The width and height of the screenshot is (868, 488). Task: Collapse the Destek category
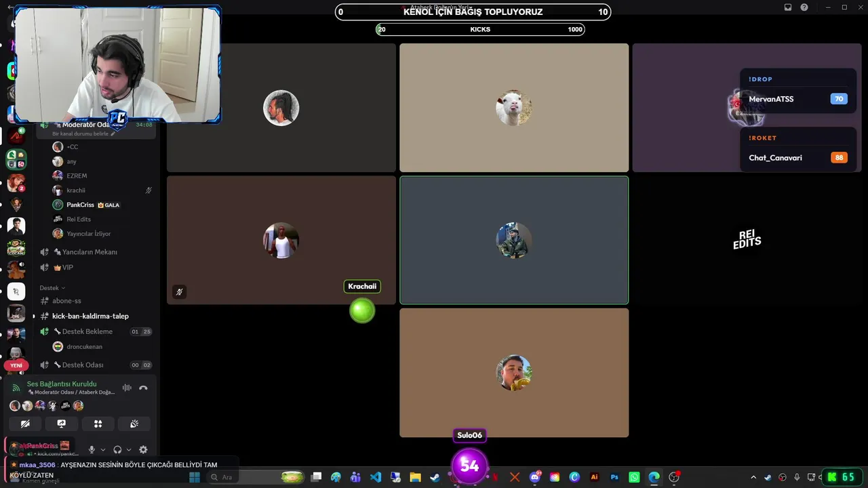52,288
